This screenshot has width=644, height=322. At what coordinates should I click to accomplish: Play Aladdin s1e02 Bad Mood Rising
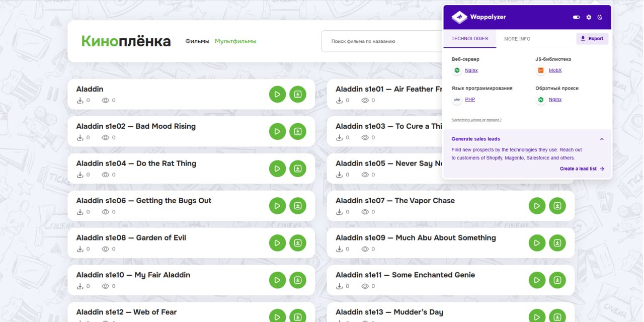(x=277, y=131)
